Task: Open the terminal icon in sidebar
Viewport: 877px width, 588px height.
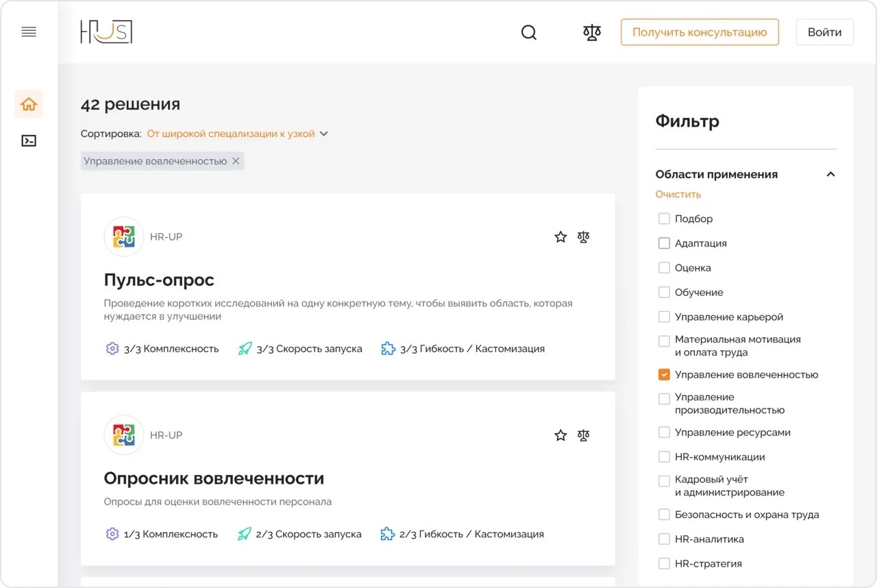Action: pos(29,140)
